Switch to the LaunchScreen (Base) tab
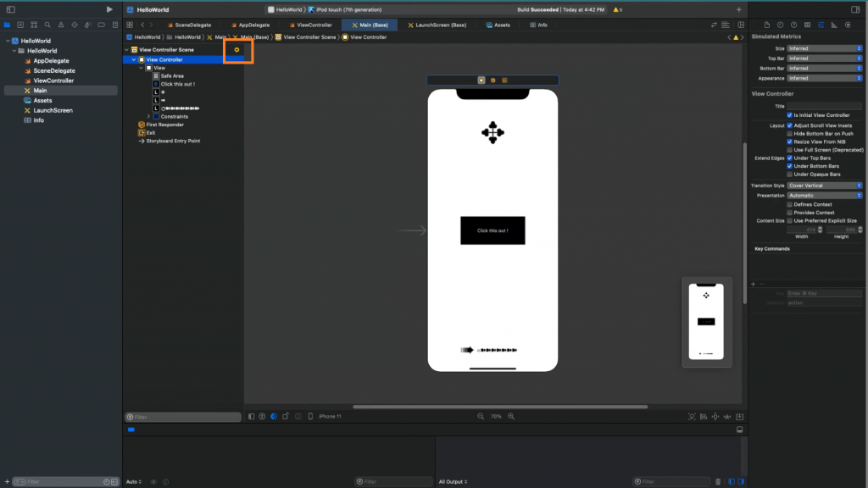The width and height of the screenshot is (868, 488). (x=437, y=25)
